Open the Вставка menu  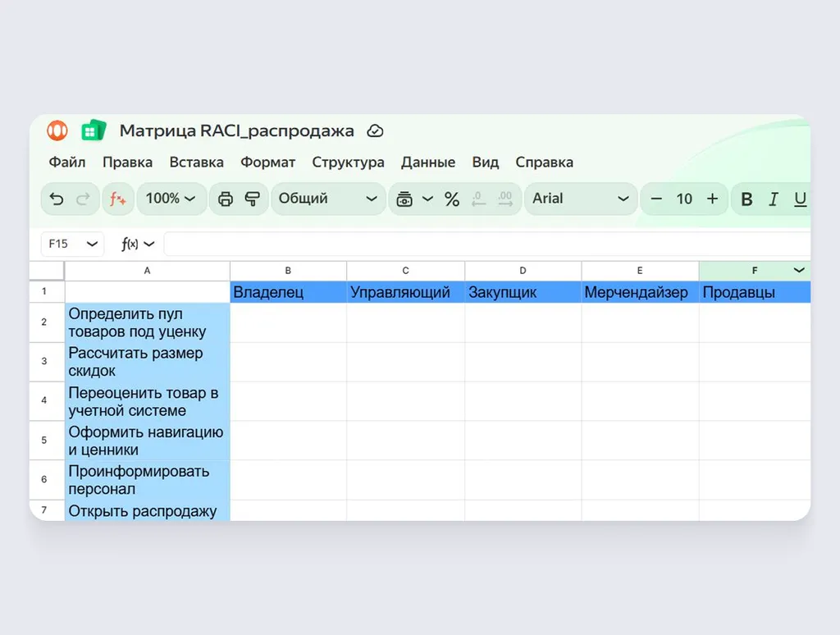(x=197, y=162)
